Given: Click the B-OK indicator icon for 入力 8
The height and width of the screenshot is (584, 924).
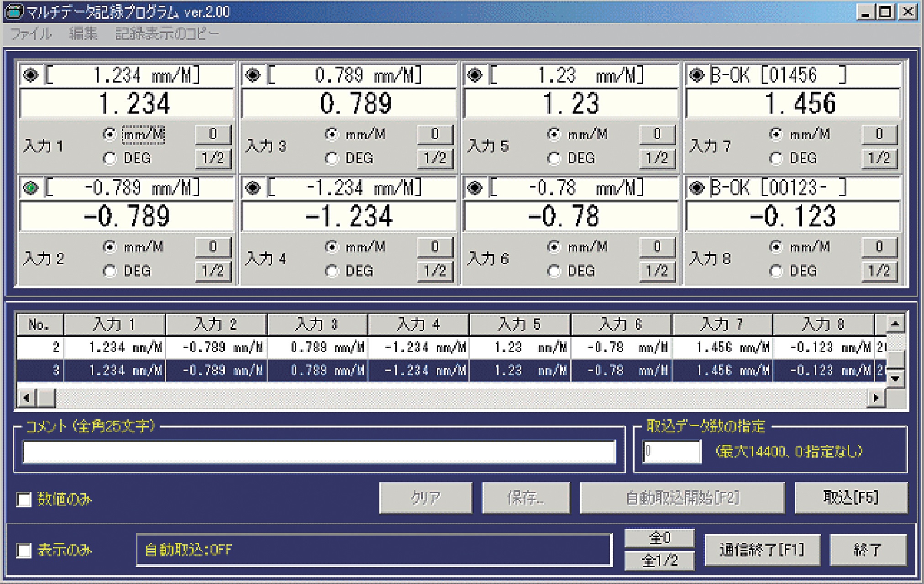Looking at the screenshot, I should (697, 188).
